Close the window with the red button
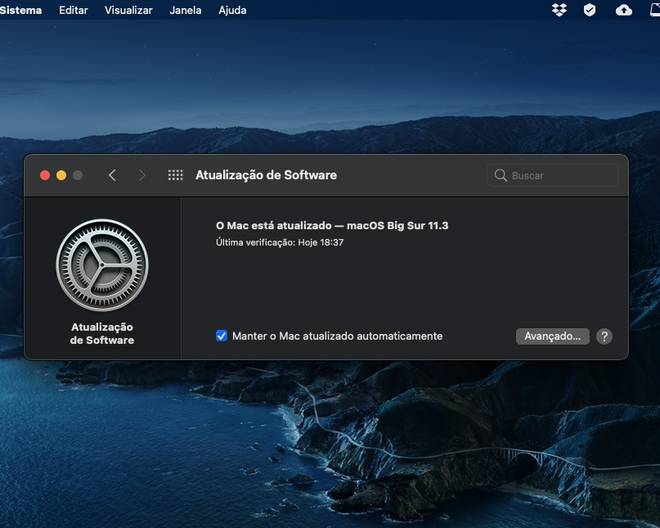The width and height of the screenshot is (660, 528). [x=45, y=175]
